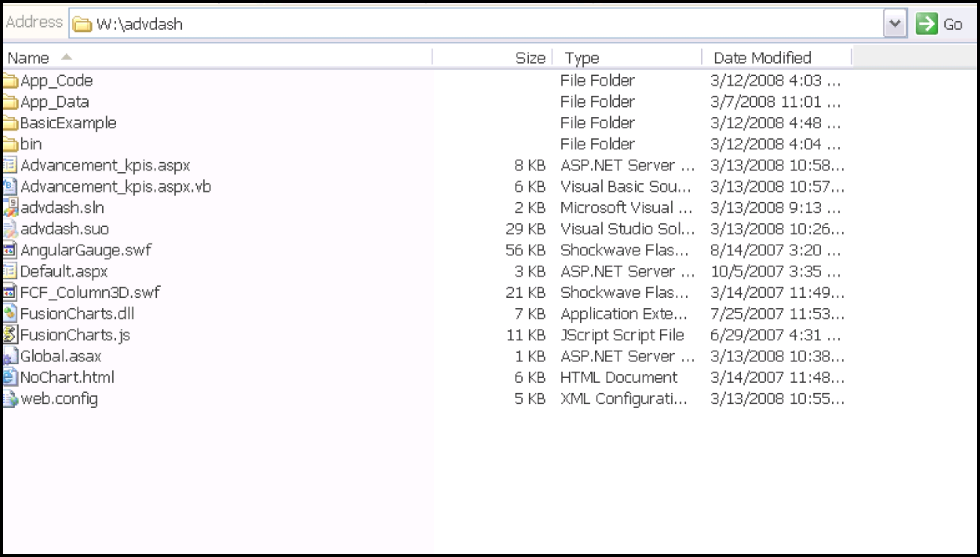
Task: Select the Default.aspx file name
Action: (x=64, y=272)
